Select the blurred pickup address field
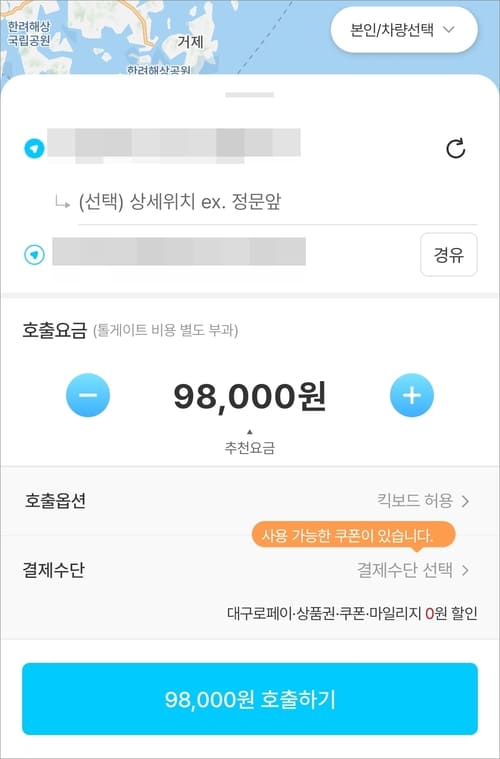Screen dimensions: 500x759 (174, 145)
